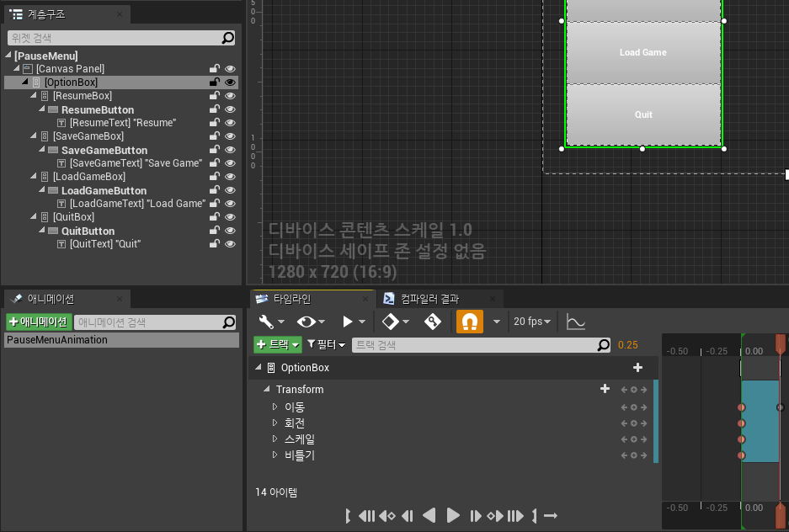Viewport: 789px width, 532px height.
Task: Add a key on 비틀기 track center dot
Action: [x=634, y=455]
